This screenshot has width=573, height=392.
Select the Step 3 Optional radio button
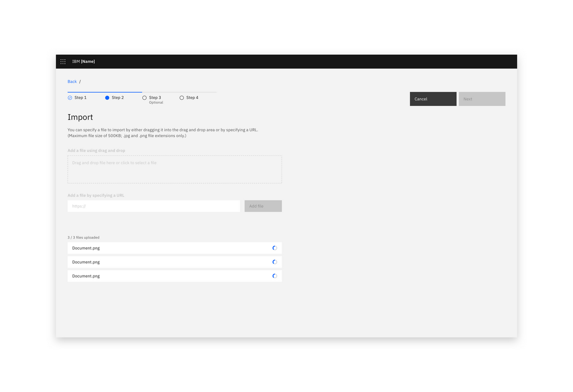[144, 98]
